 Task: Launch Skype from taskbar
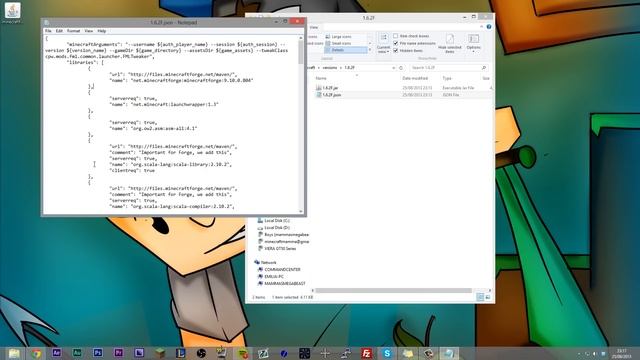(387, 353)
